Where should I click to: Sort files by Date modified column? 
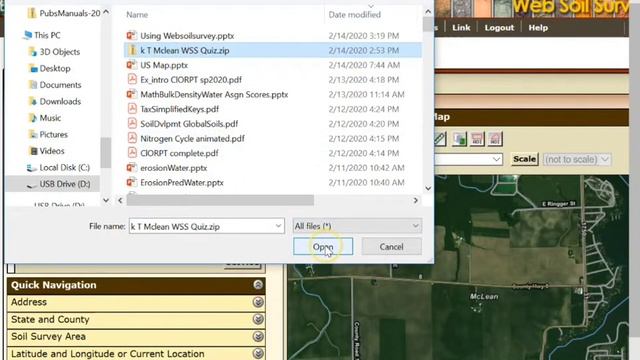tap(354, 15)
